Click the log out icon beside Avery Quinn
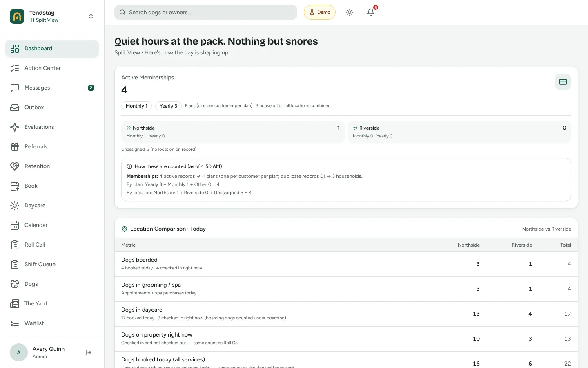 89,352
